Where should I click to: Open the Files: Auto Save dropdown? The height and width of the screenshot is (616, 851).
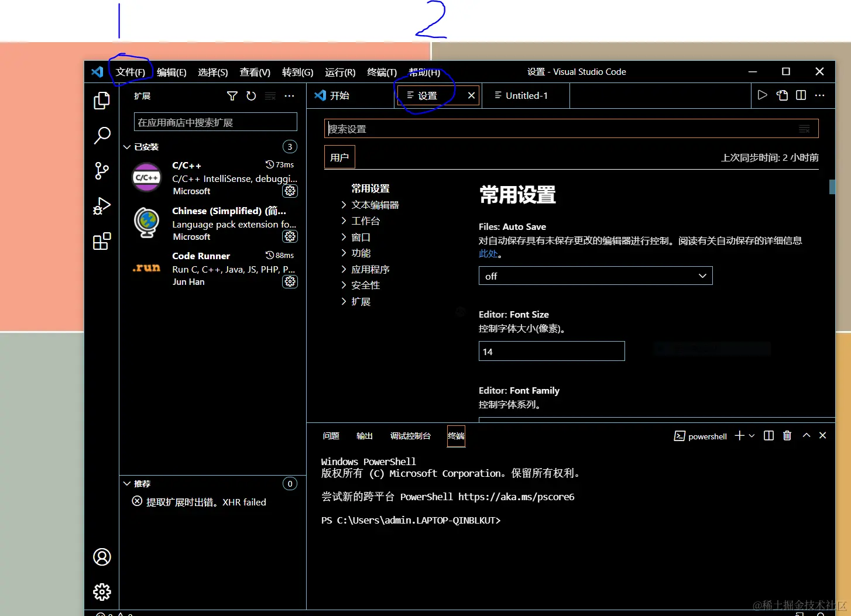tap(595, 276)
